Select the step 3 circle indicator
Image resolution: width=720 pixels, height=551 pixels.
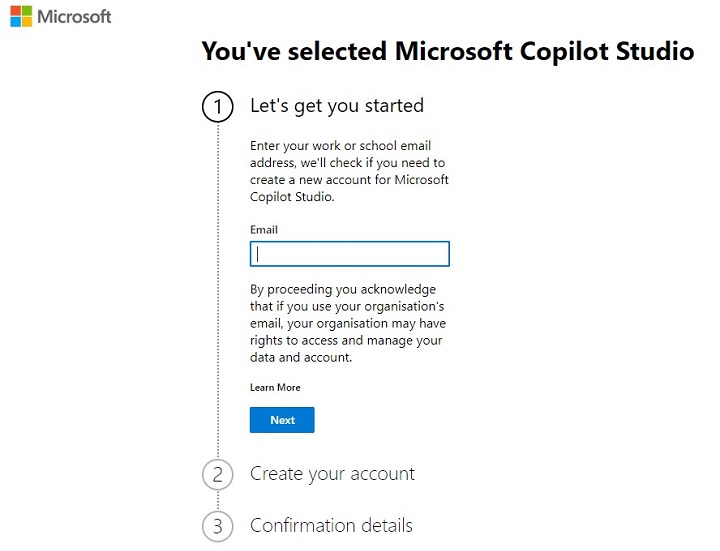point(217,526)
